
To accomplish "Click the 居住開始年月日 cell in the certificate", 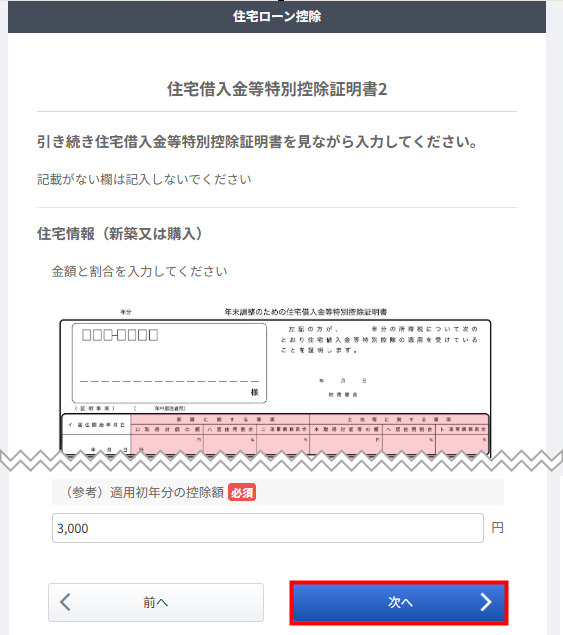I will [96, 424].
